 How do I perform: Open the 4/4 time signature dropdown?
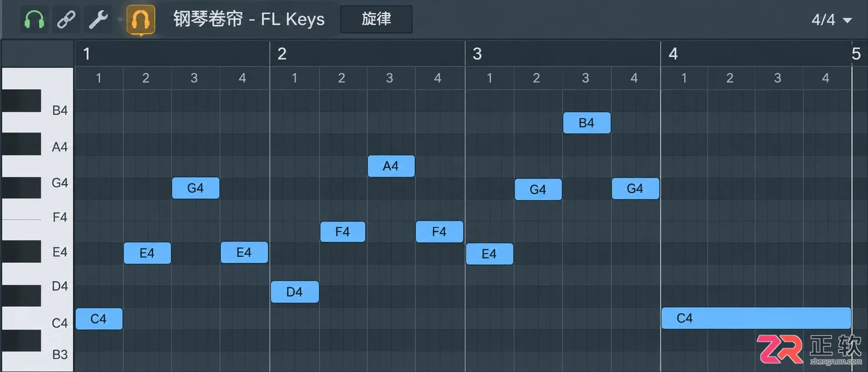click(x=832, y=20)
